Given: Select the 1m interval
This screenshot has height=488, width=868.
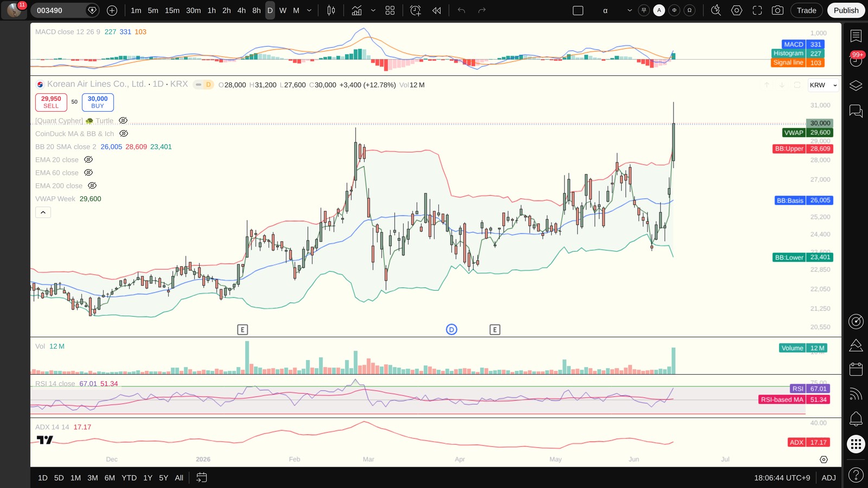Looking at the screenshot, I should (136, 10).
